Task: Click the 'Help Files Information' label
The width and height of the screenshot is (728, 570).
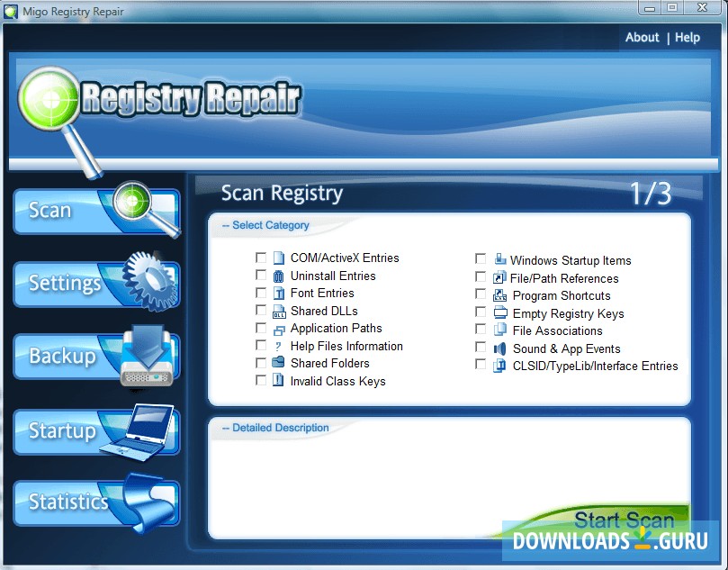Action: tap(346, 346)
